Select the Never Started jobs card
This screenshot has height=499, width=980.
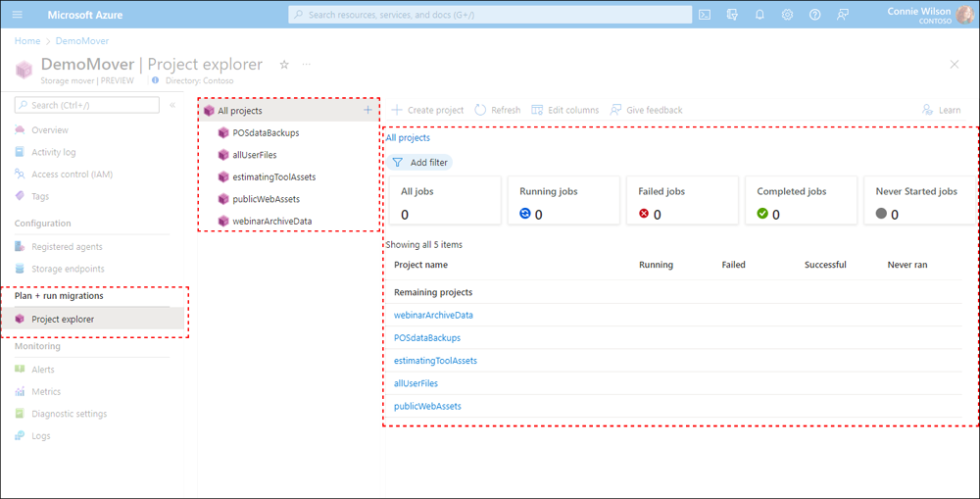920,200
